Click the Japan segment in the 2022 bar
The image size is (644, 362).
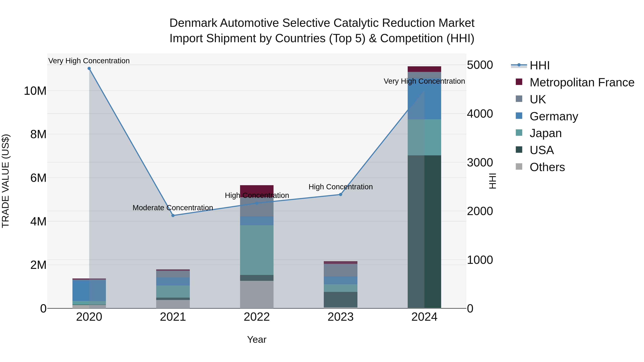pyautogui.click(x=257, y=250)
